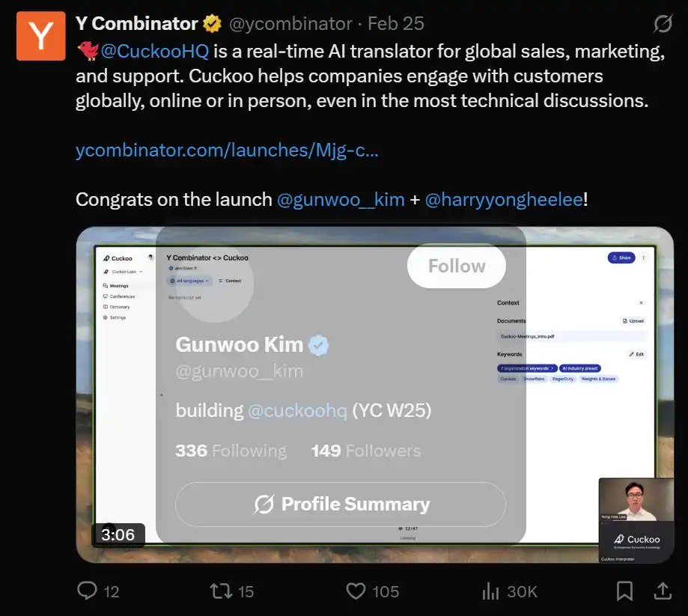
Task: View the 149 Followers list
Action: (x=365, y=451)
